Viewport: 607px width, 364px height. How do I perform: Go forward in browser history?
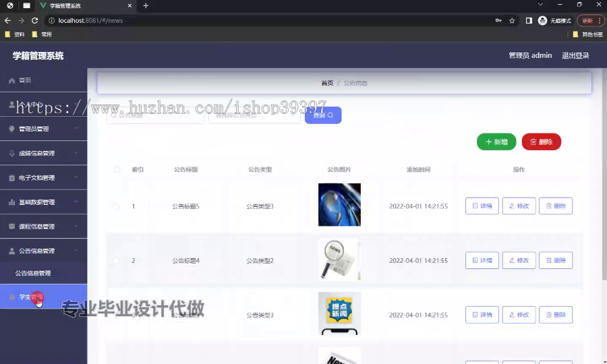(22, 20)
